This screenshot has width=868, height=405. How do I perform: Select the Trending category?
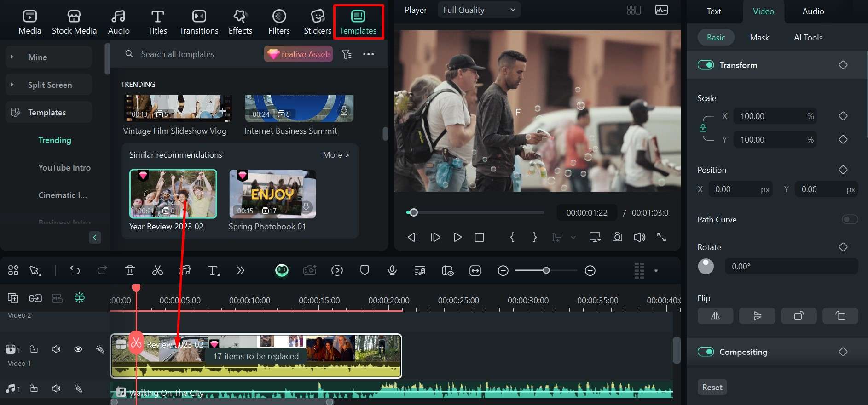(x=55, y=140)
